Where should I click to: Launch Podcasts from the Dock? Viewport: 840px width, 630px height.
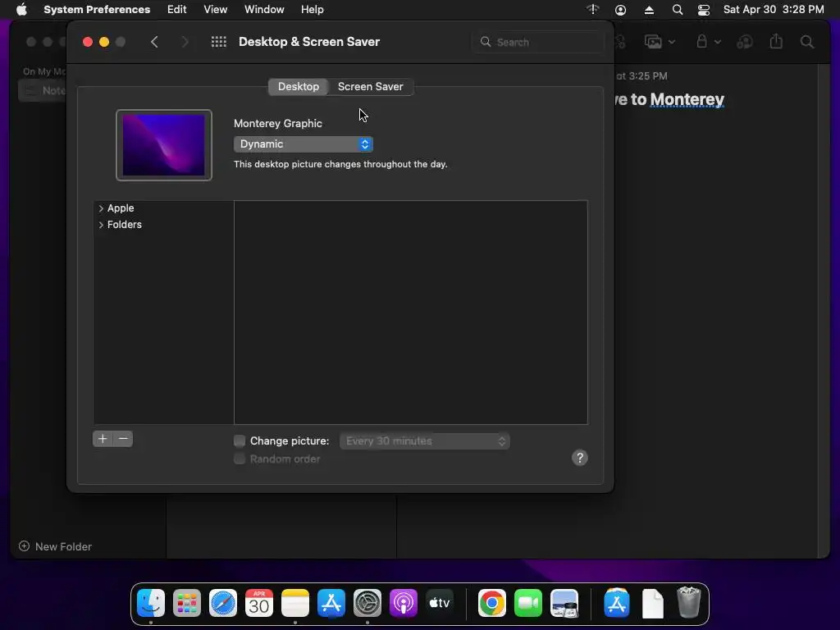coord(404,603)
